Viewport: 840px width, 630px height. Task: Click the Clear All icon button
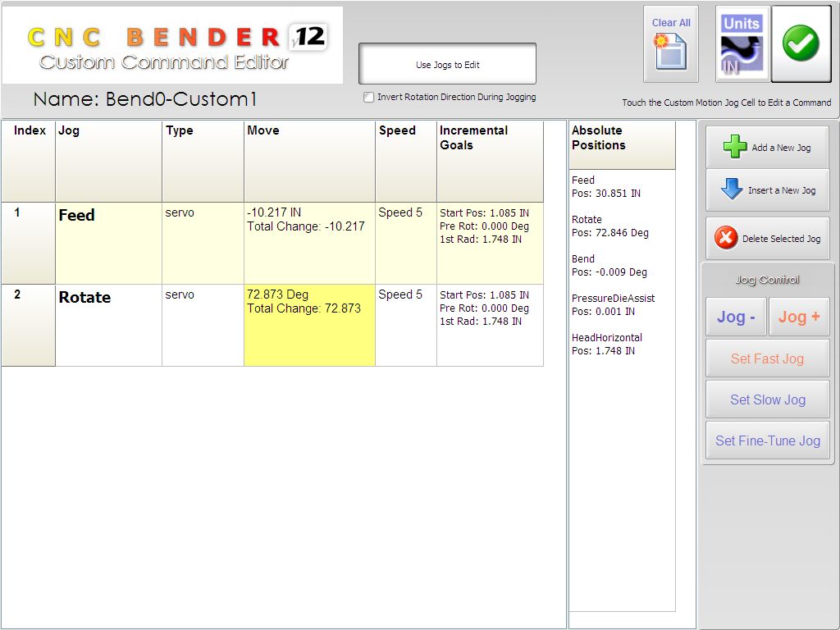pyautogui.click(x=671, y=44)
